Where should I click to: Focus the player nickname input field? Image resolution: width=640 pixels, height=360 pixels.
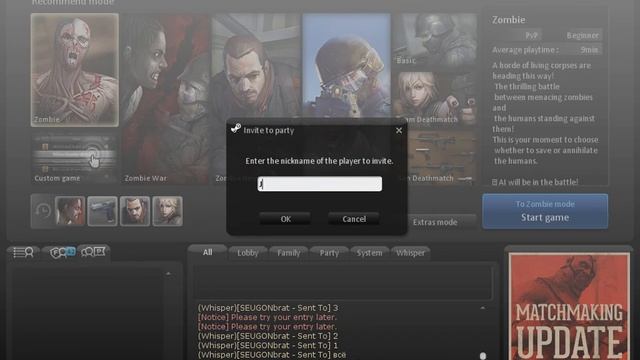[x=320, y=184]
